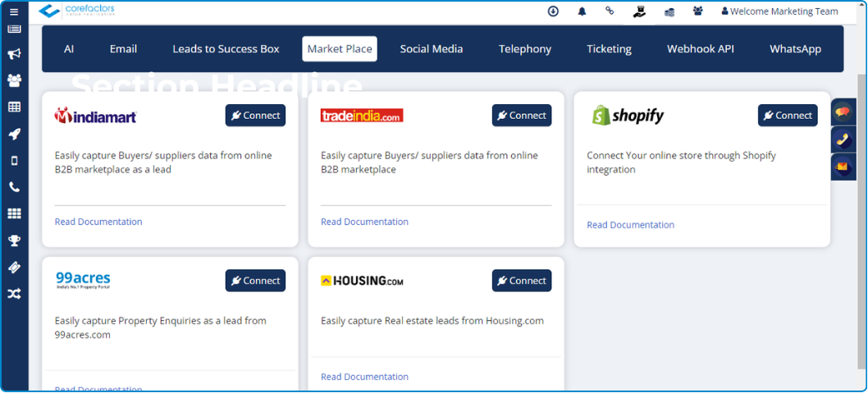Screen dimensions: 868x393
Task: Switch to the WhatsApp tab
Action: pos(795,49)
